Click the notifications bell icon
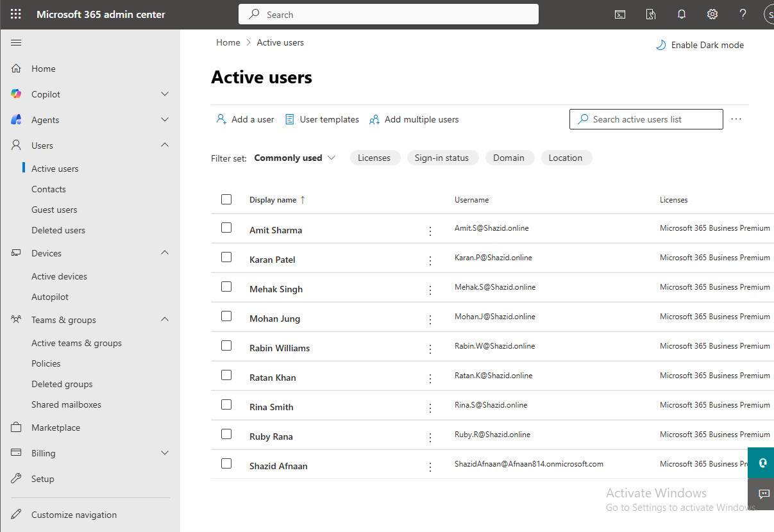774x532 pixels. [682, 14]
